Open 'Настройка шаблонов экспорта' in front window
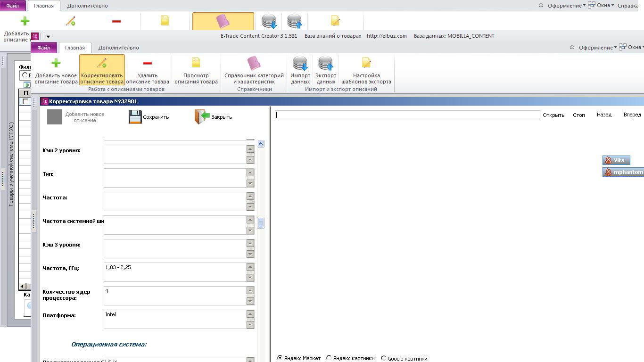The width and height of the screenshot is (644, 362). click(366, 70)
